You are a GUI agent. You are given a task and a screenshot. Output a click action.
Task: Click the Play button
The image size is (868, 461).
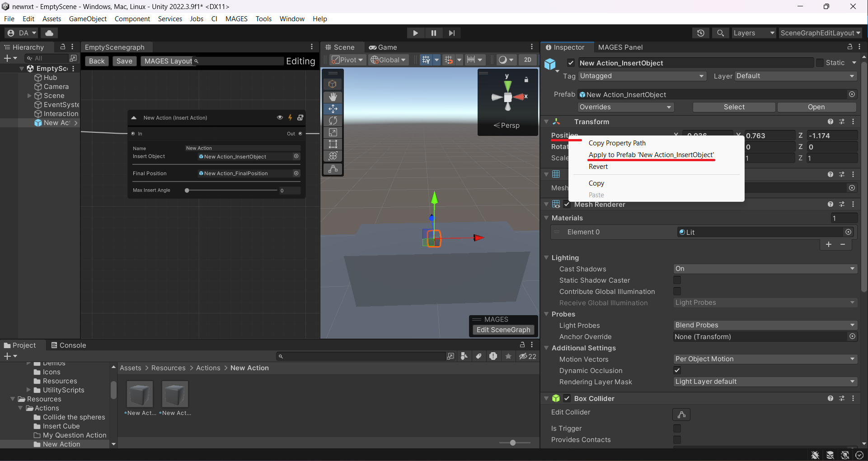point(415,33)
